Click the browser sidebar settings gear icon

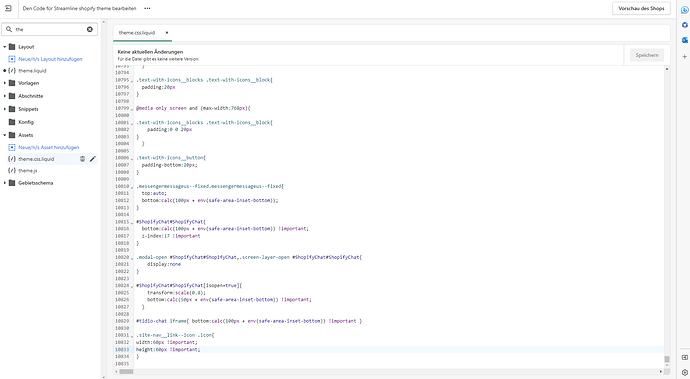(x=685, y=372)
